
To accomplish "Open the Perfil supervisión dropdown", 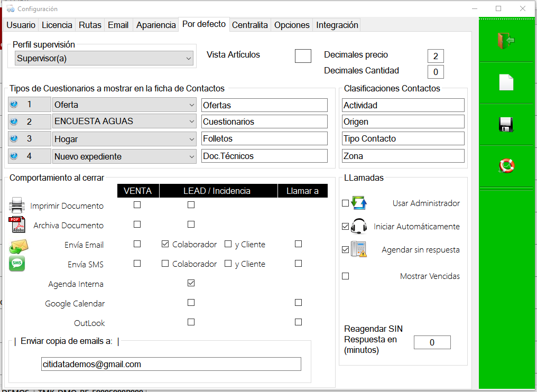I will coord(104,58).
